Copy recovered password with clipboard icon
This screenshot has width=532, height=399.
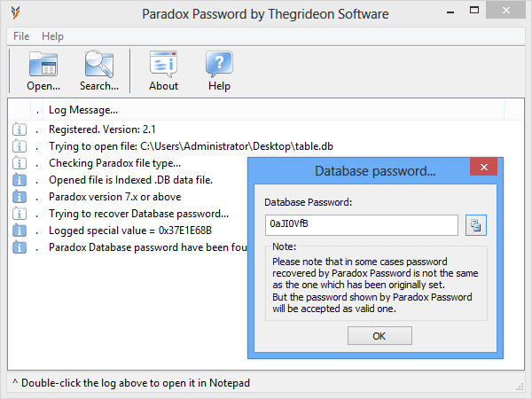coord(475,225)
